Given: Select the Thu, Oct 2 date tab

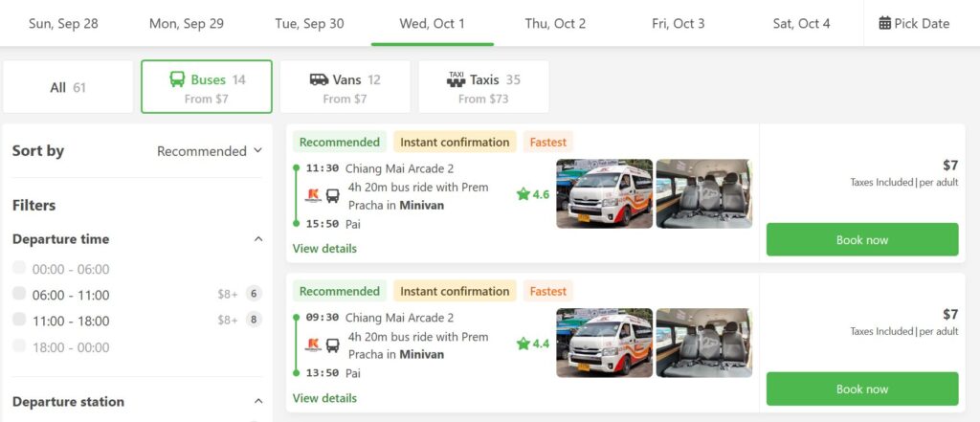Looking at the screenshot, I should pyautogui.click(x=555, y=23).
